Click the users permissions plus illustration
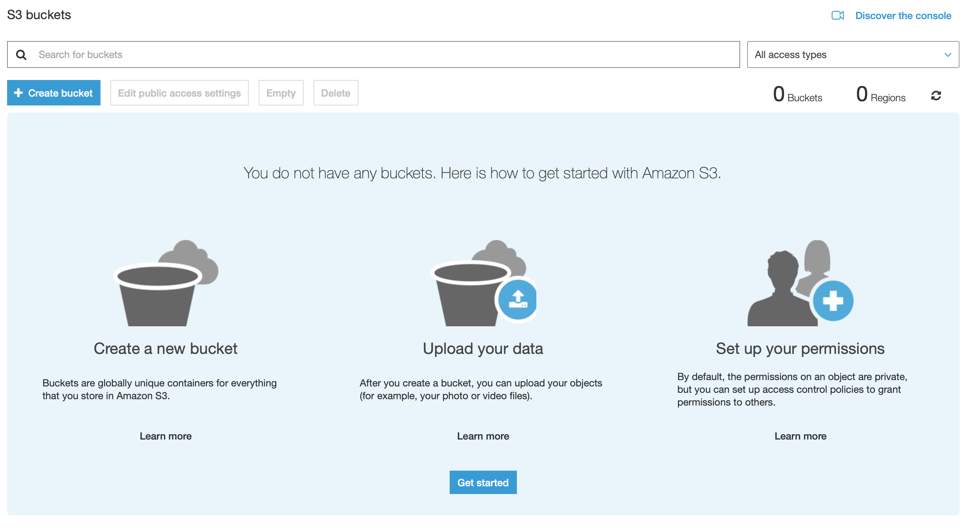Viewport: 980px width, 528px height. (x=800, y=283)
